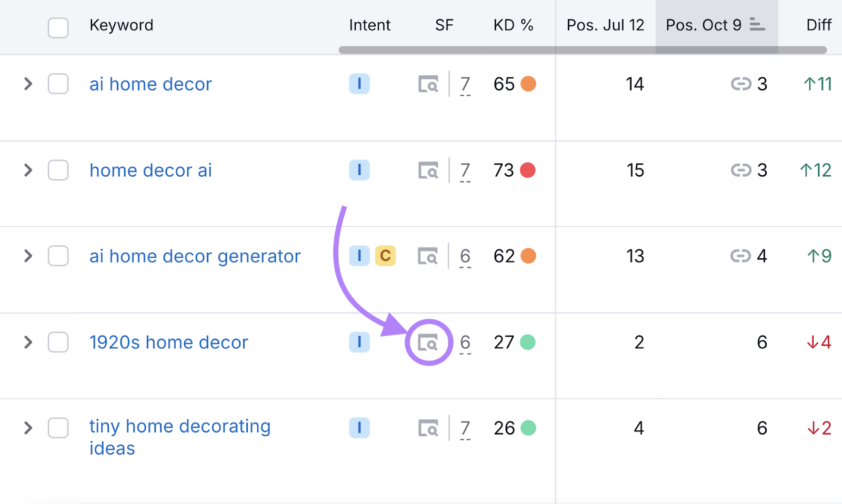Click the Keyword column header
The height and width of the screenshot is (504, 842).
[122, 25]
